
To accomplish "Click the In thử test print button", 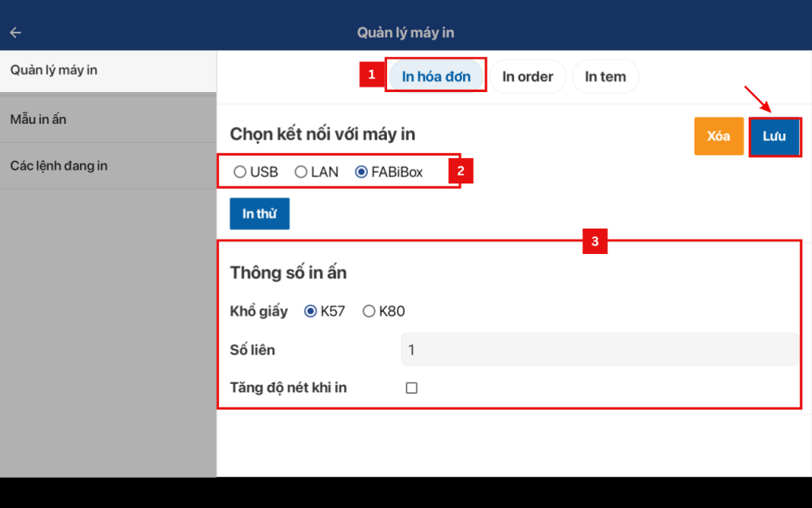I will pyautogui.click(x=259, y=214).
